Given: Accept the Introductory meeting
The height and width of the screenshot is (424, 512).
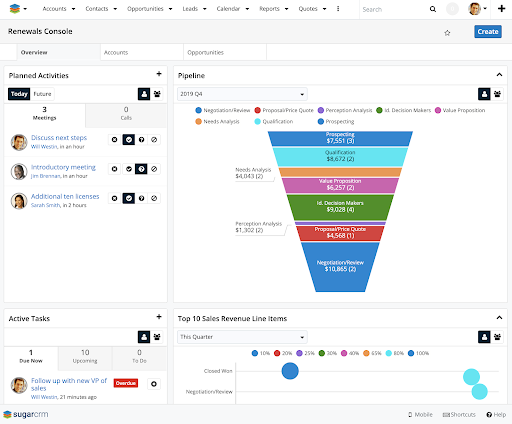Looking at the screenshot, I should coord(129,169).
